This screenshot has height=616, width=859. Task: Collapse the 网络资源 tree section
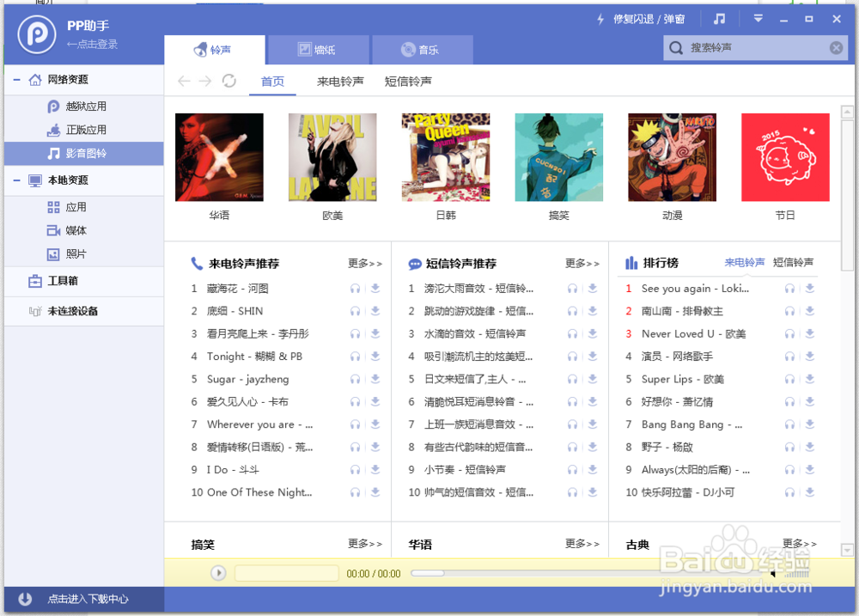click(x=17, y=80)
